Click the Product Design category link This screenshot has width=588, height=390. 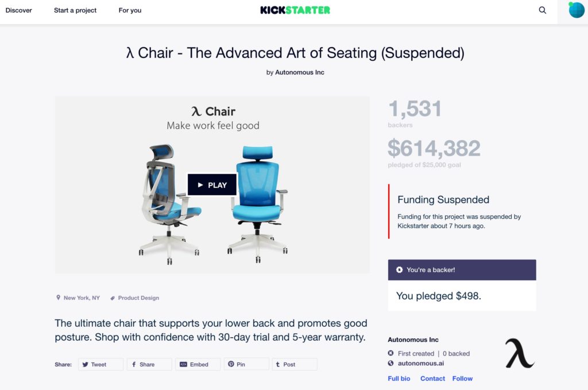click(138, 298)
